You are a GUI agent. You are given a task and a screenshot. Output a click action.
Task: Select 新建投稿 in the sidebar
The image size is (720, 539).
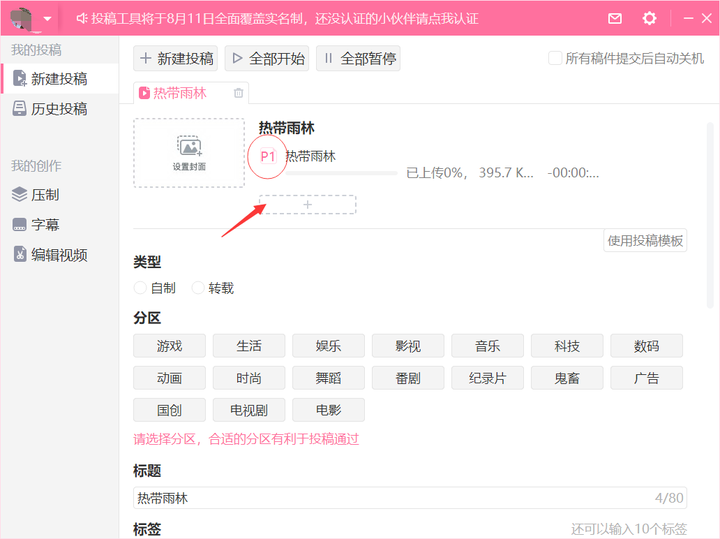tap(60, 79)
